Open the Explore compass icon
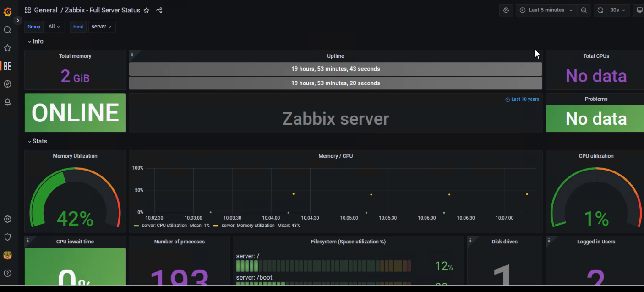The image size is (644, 292). coord(7,84)
